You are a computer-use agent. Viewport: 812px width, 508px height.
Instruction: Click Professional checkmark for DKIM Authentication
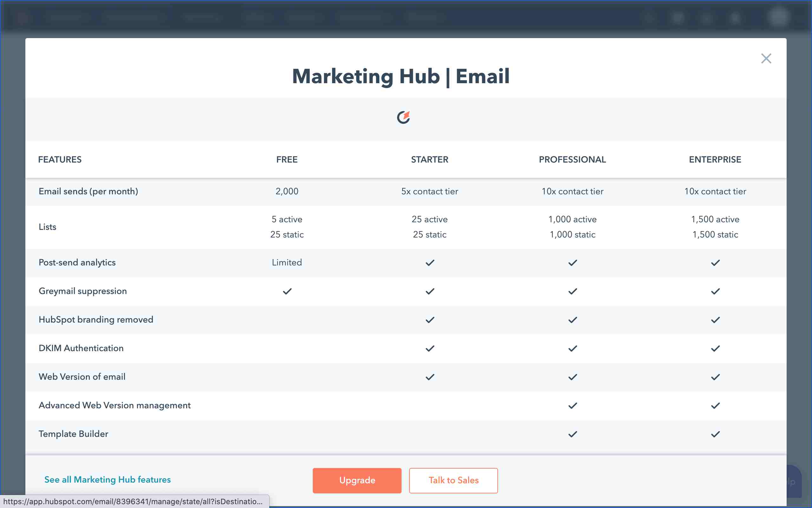(x=573, y=348)
